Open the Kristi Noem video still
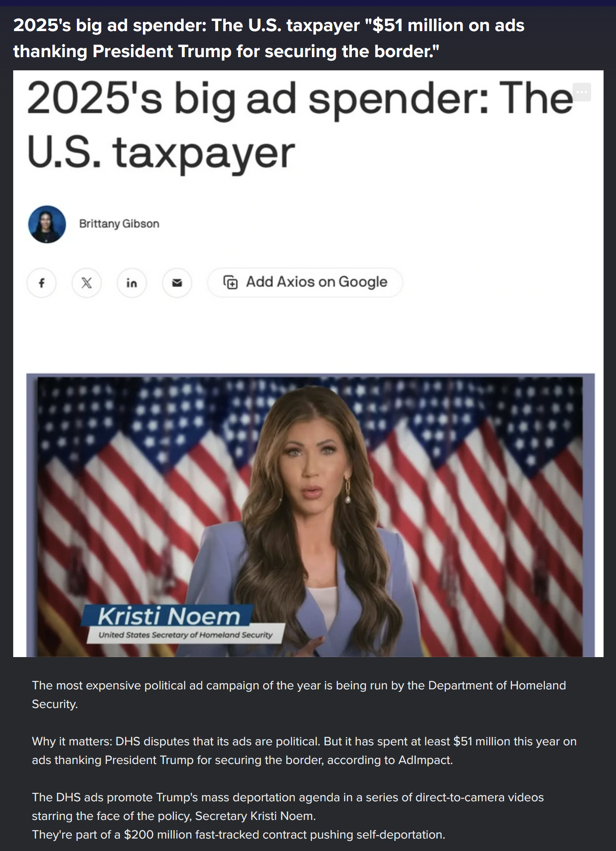Image resolution: width=616 pixels, height=851 pixels. (310, 515)
